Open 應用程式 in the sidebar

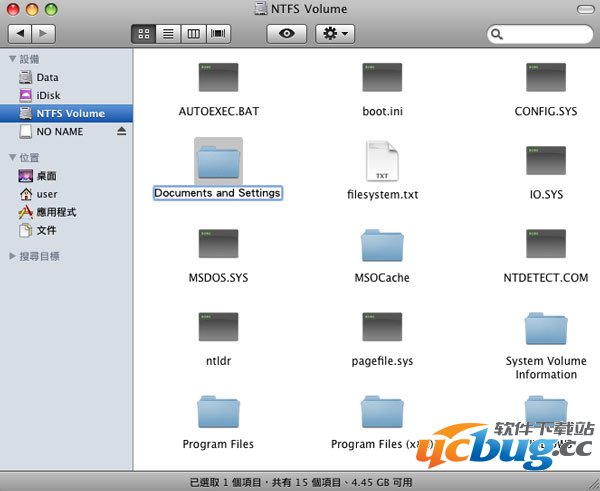(55, 212)
